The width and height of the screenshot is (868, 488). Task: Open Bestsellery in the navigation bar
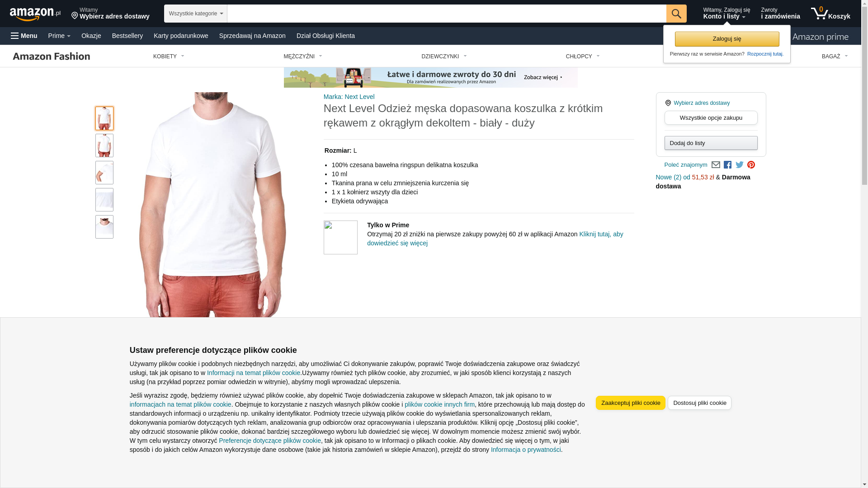pos(127,36)
